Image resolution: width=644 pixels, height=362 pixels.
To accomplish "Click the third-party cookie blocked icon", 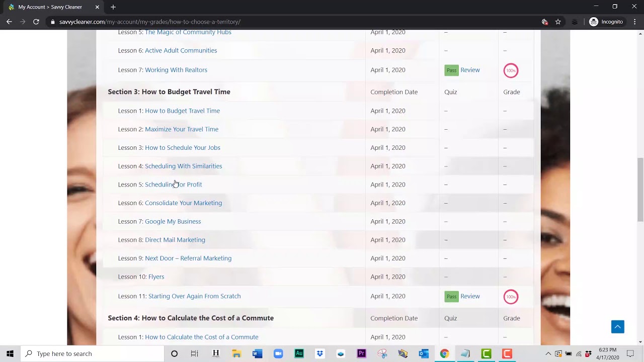I will [x=544, y=22].
